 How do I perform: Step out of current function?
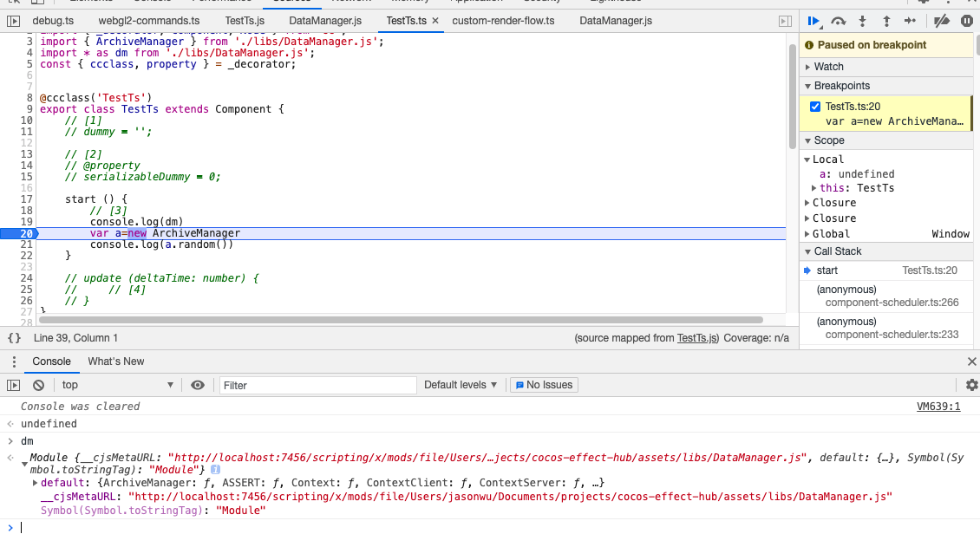(x=886, y=21)
